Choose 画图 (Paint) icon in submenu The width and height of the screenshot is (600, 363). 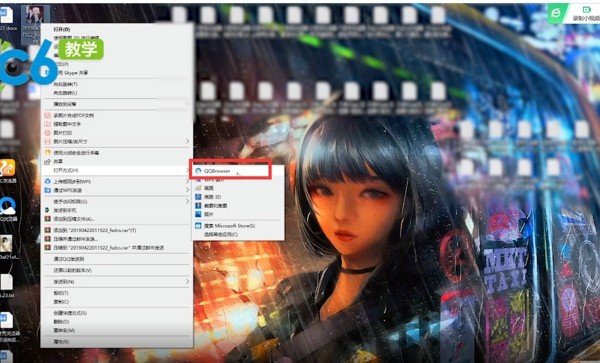198,188
